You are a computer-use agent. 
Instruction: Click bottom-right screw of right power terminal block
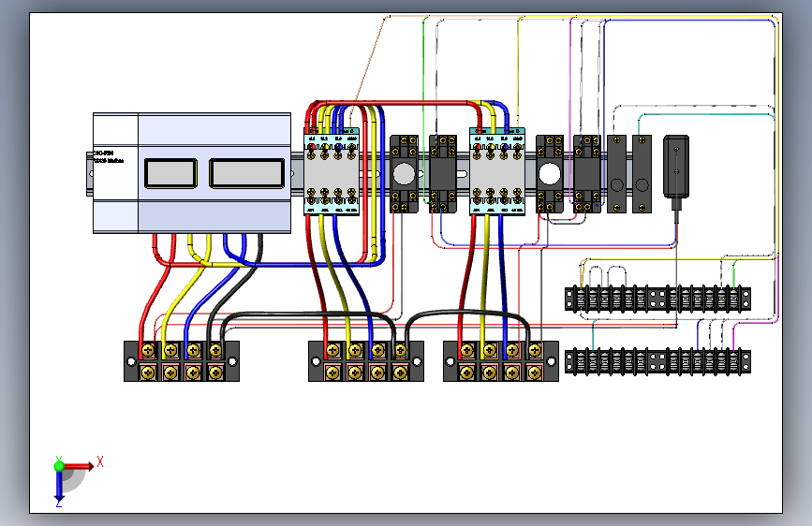click(535, 373)
